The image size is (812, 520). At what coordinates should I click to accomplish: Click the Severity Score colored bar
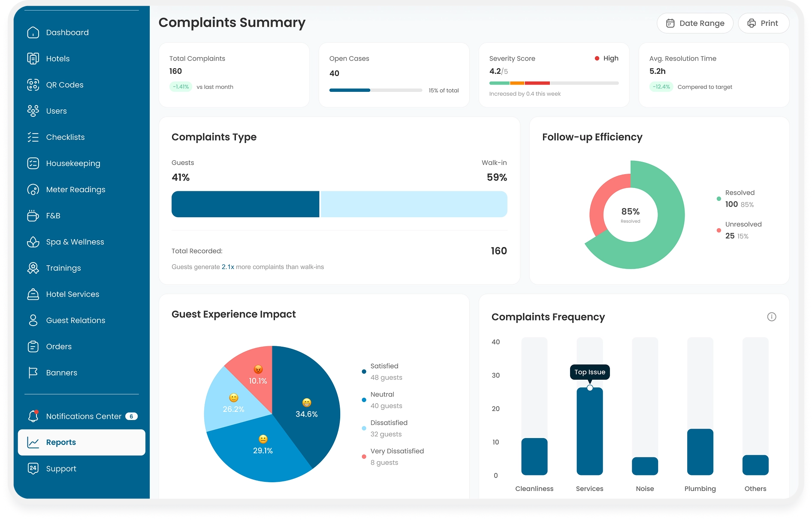tap(553, 83)
